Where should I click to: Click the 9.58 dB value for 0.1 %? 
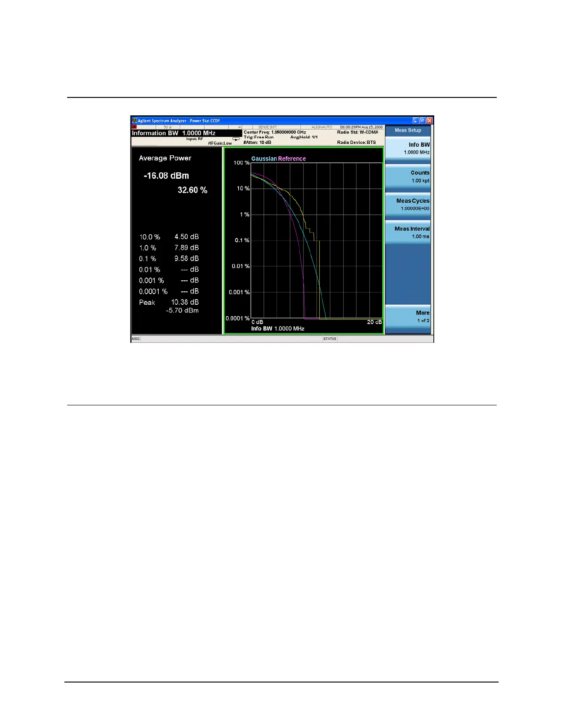point(187,258)
